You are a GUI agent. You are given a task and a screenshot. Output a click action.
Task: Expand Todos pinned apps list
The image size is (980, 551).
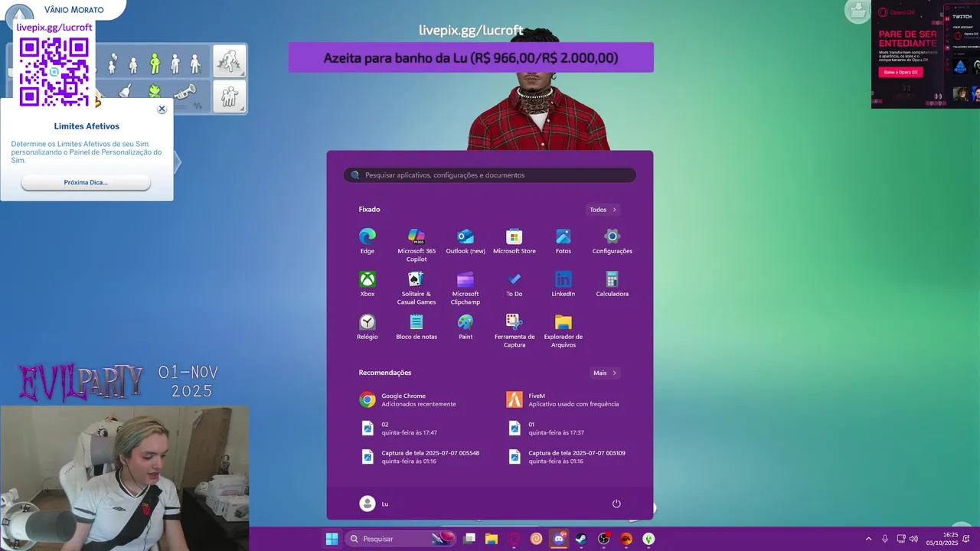coord(603,210)
